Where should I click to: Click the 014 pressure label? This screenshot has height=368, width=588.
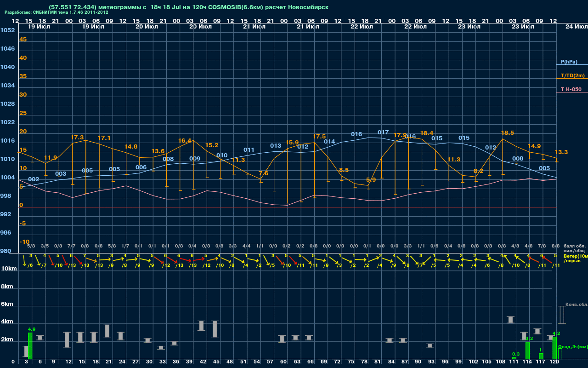pyautogui.click(x=329, y=142)
